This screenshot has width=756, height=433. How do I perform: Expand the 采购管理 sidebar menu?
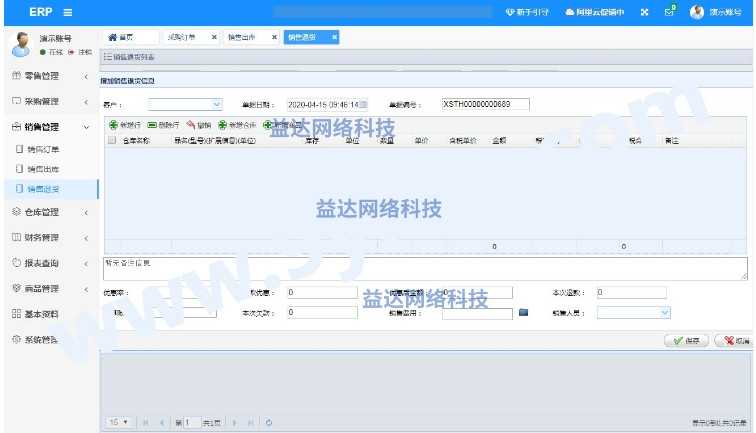click(50, 101)
